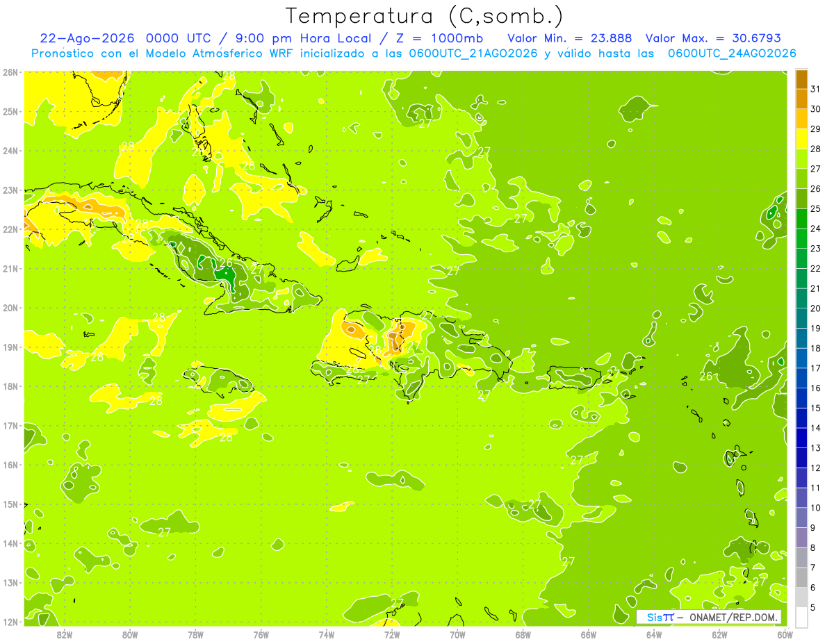The height and width of the screenshot is (644, 834).
Task: Click the color scale label "29"
Action: (815, 129)
